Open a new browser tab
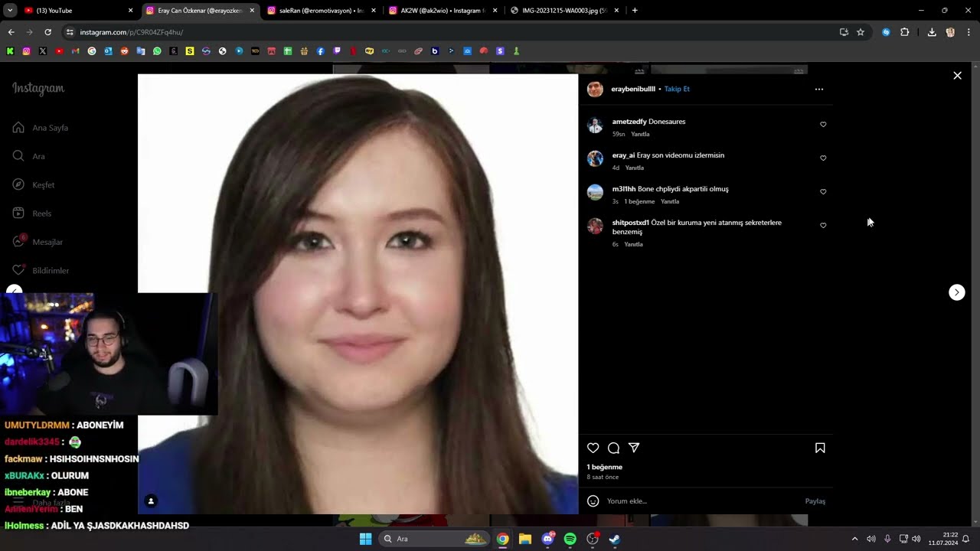980x551 pixels. click(635, 11)
